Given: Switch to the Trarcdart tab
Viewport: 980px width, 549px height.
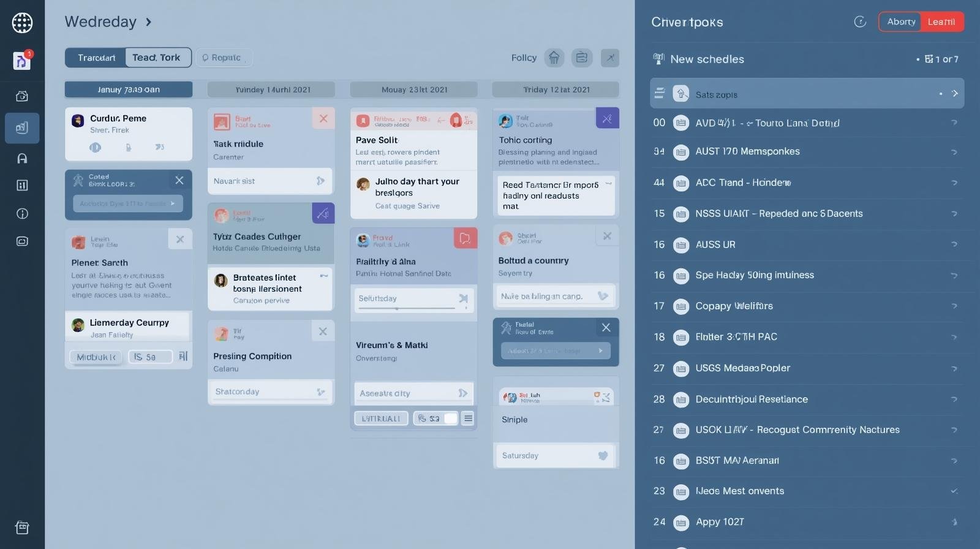Looking at the screenshot, I should [x=96, y=58].
